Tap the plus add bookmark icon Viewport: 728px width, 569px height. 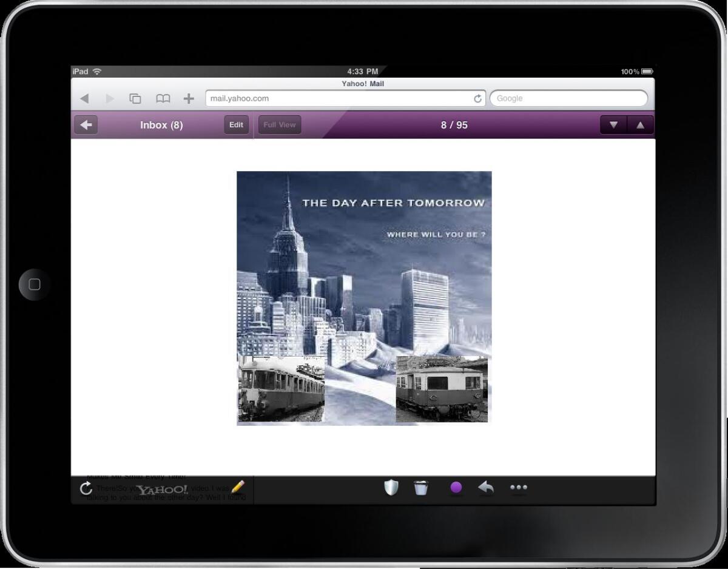(189, 98)
